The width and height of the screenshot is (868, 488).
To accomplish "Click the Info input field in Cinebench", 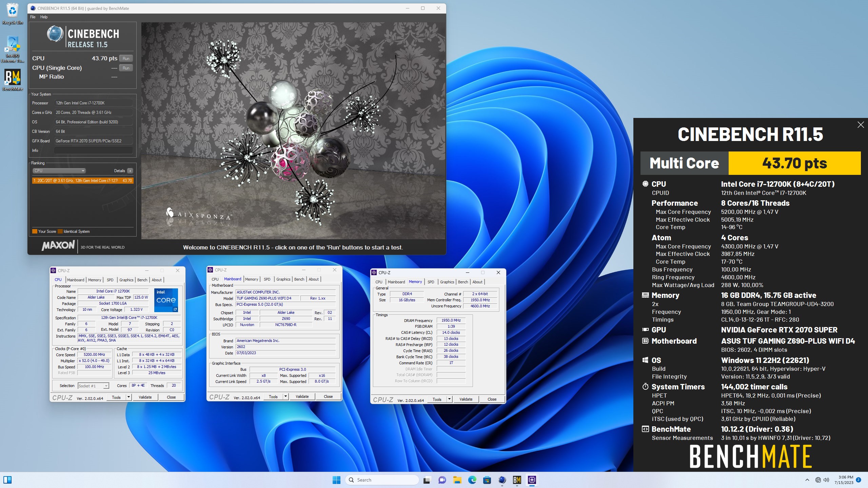I will point(94,150).
